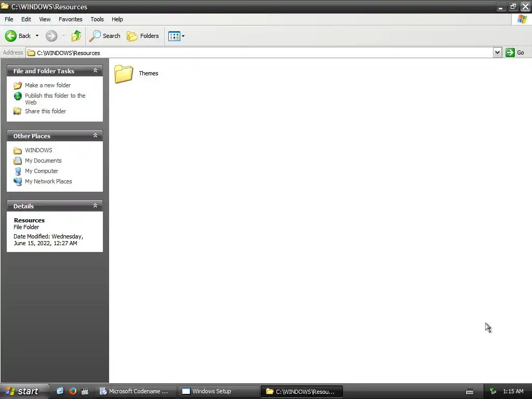
Task: Click the Windows flag logo throbber
Action: [522, 19]
